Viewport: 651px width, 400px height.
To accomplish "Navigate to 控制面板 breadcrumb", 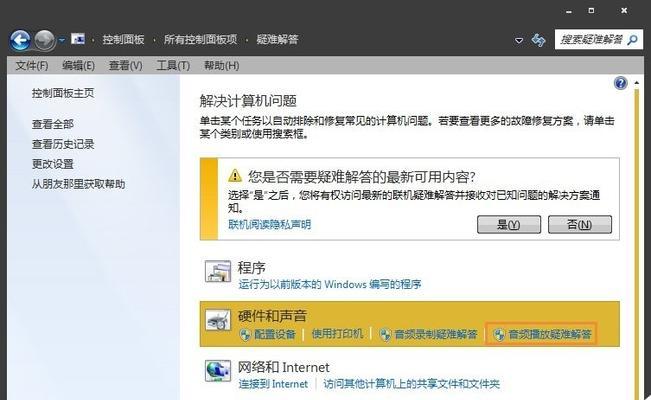I will (x=123, y=39).
